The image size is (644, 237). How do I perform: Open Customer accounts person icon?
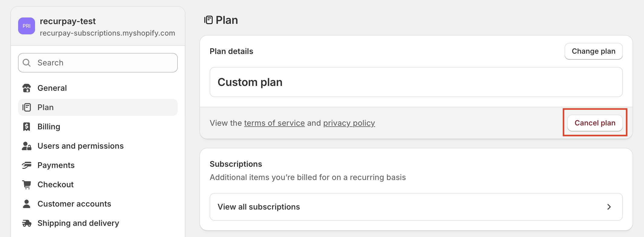click(x=27, y=204)
